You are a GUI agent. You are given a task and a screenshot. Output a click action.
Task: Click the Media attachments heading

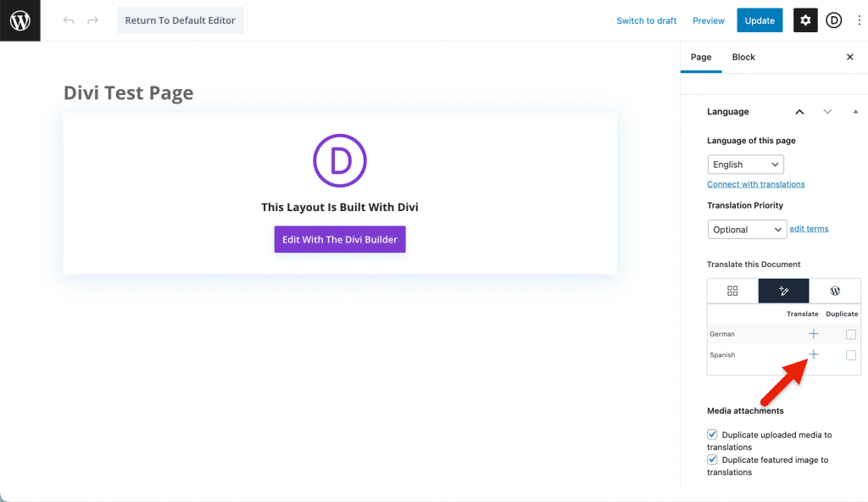point(745,410)
